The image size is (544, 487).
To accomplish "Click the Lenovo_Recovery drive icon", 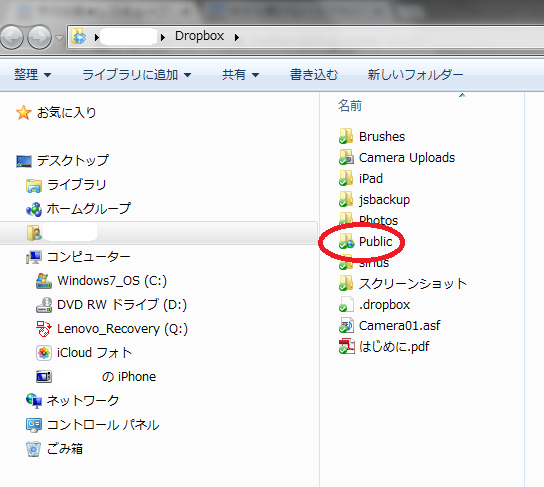I will tap(44, 328).
